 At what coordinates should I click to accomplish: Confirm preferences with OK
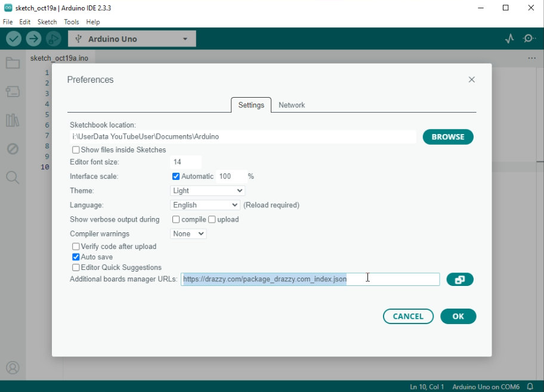[458, 316]
